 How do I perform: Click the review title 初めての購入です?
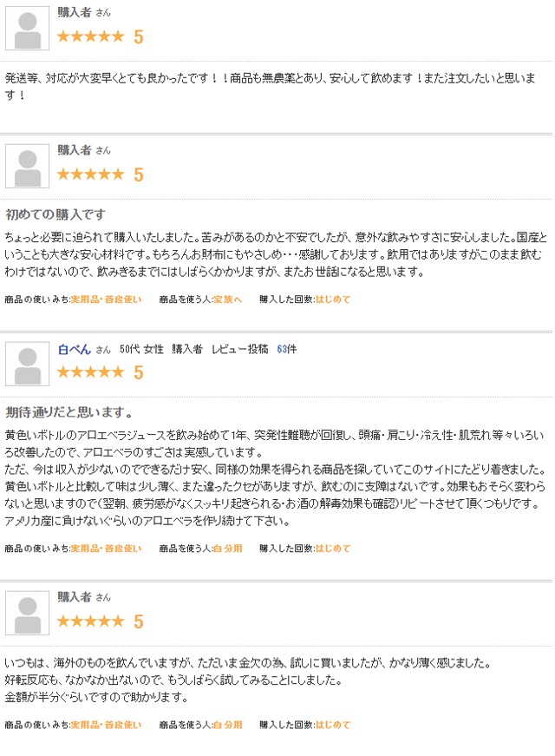pos(55,214)
